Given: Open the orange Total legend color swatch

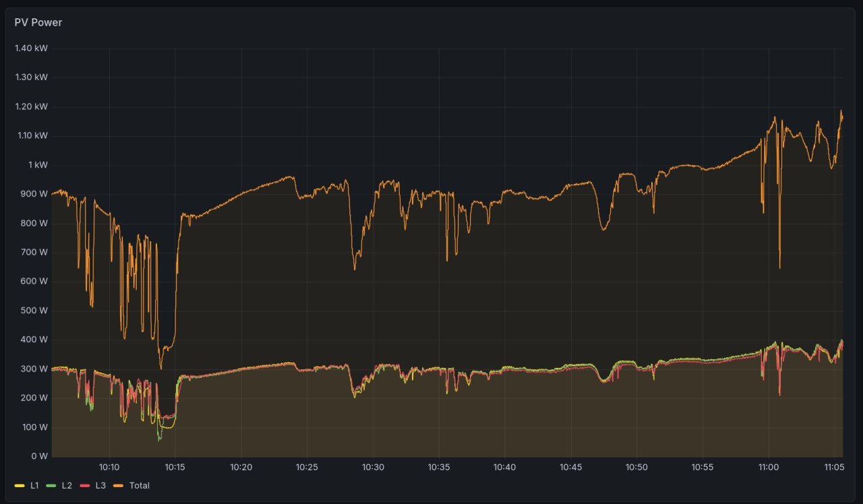Looking at the screenshot, I should point(119,485).
